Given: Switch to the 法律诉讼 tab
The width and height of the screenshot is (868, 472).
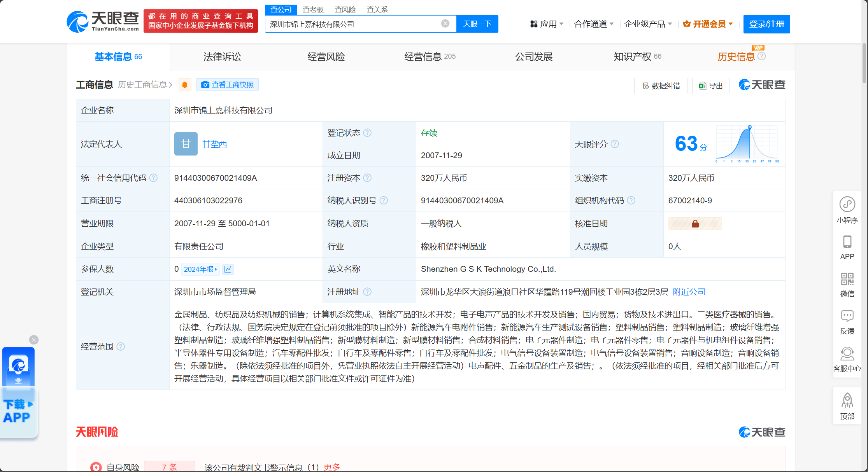Looking at the screenshot, I should pos(222,57).
